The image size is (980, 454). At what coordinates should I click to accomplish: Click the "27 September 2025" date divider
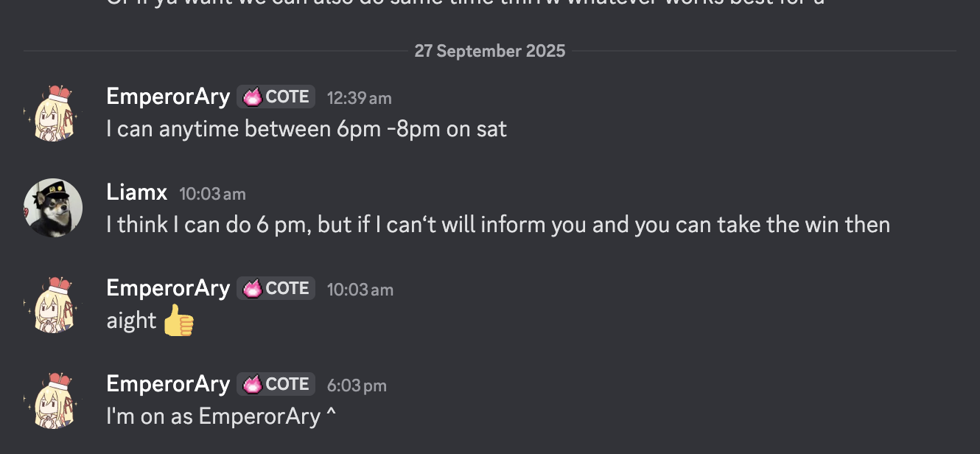pos(490,51)
